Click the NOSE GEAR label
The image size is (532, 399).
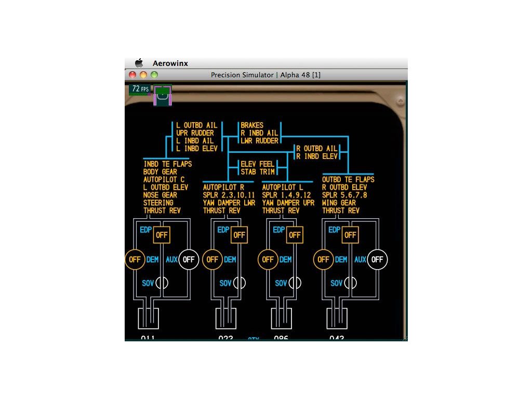(160, 195)
